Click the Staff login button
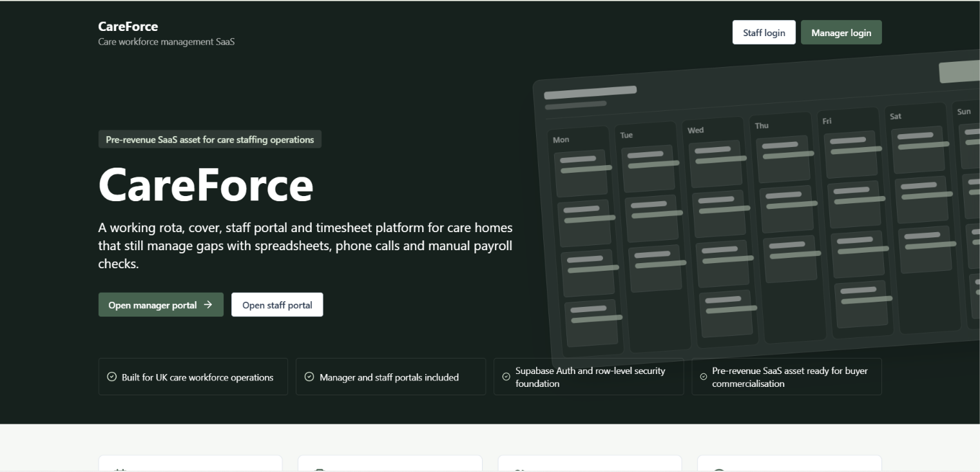This screenshot has height=472, width=980. click(764, 32)
